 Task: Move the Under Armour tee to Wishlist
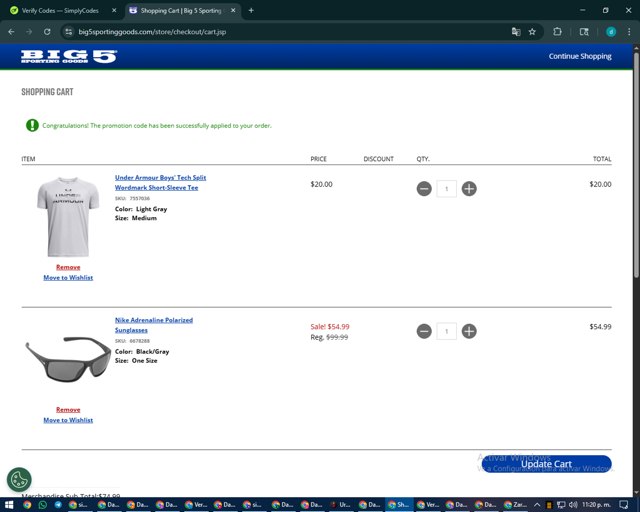click(68, 278)
